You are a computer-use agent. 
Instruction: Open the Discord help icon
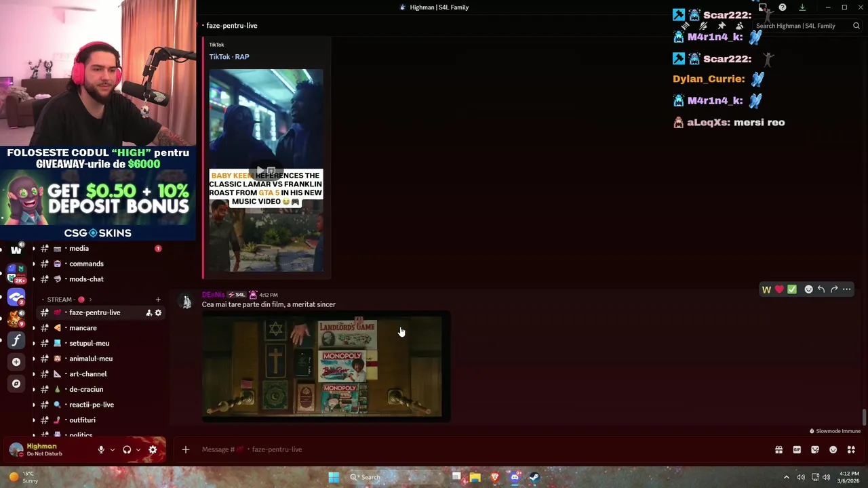click(783, 7)
